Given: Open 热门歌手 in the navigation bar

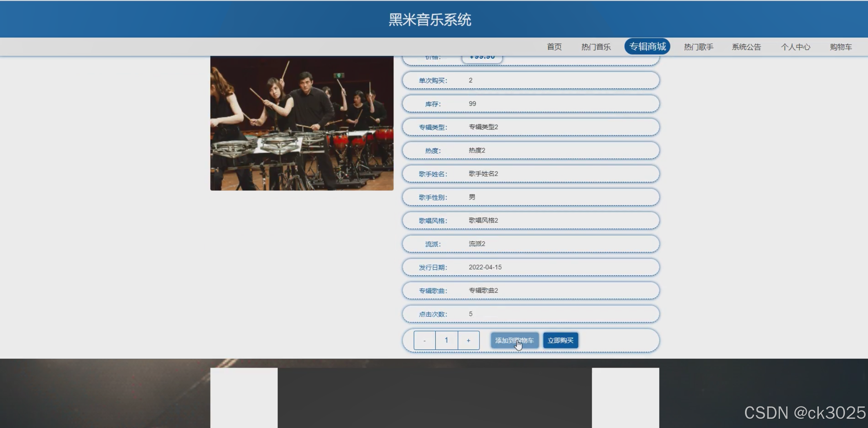Looking at the screenshot, I should point(698,47).
